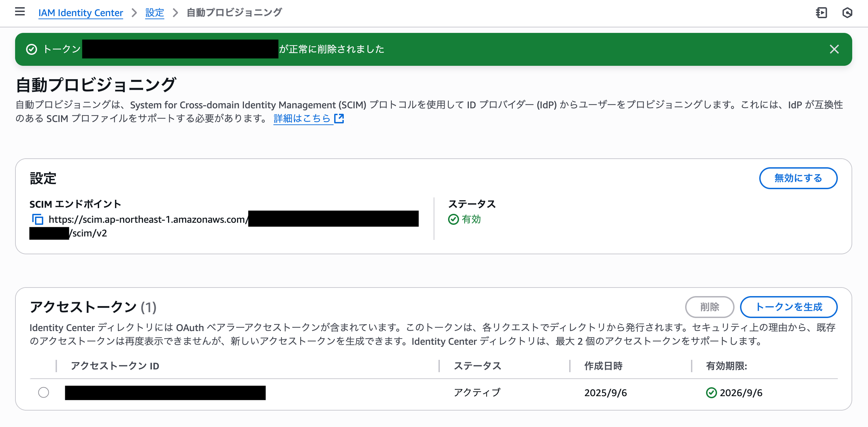Open the navigation sidebar via the hamburger icon
Image resolution: width=868 pixels, height=427 pixels.
[x=20, y=11]
